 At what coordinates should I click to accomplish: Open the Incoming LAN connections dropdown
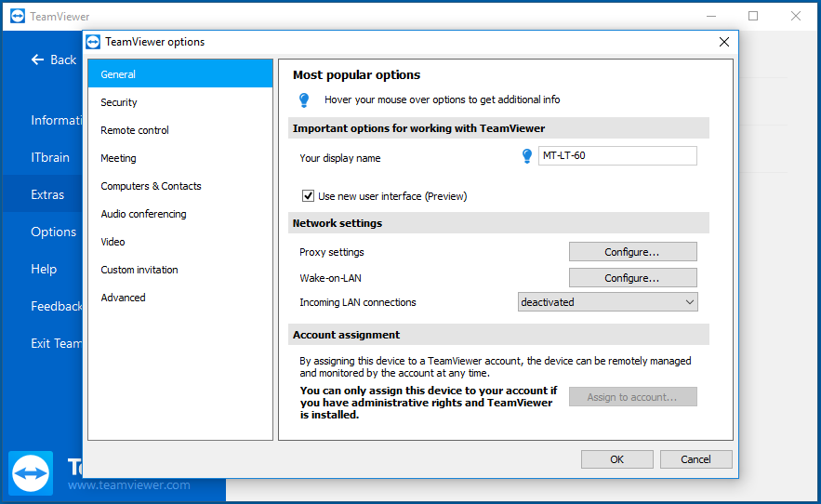[607, 302]
